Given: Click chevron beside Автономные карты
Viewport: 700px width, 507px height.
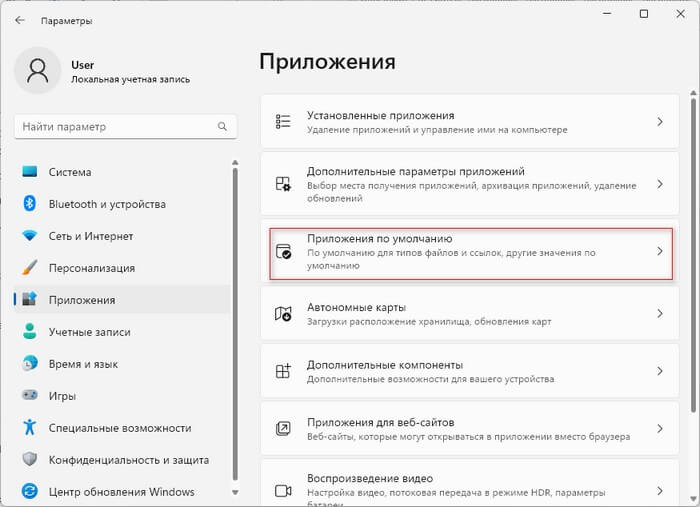Looking at the screenshot, I should [660, 314].
